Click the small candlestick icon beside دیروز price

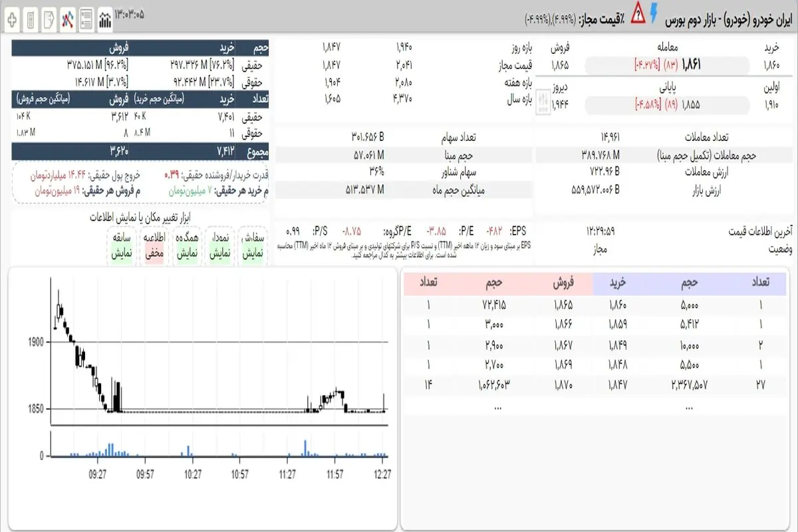click(x=544, y=104)
